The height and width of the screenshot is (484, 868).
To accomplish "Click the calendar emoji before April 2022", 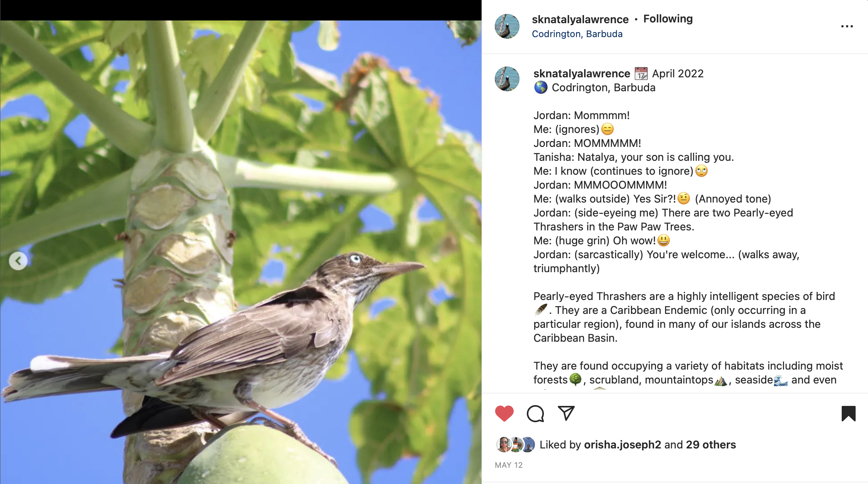I will tap(641, 73).
